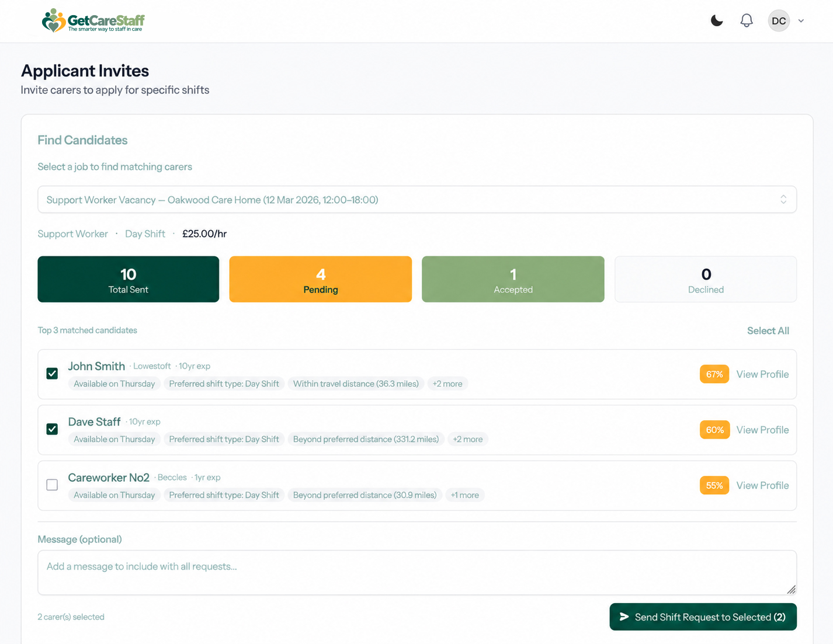Toggle dark mode moon icon
The width and height of the screenshot is (833, 644).
[717, 21]
